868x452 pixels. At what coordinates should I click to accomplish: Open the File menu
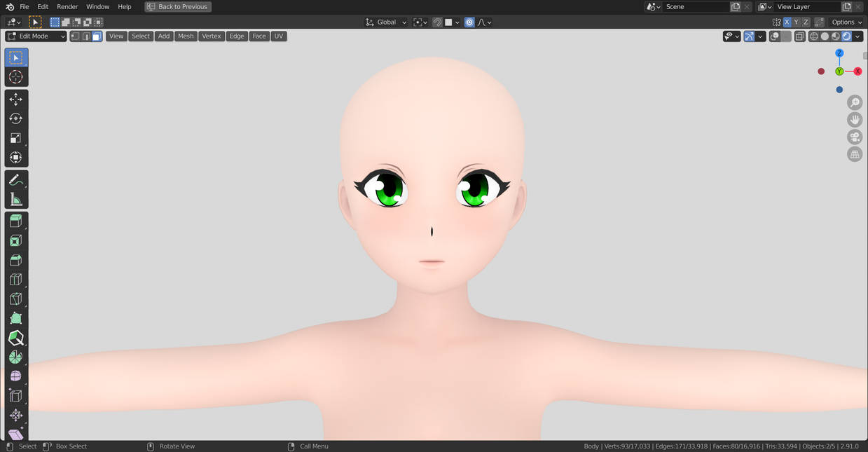[x=25, y=7]
